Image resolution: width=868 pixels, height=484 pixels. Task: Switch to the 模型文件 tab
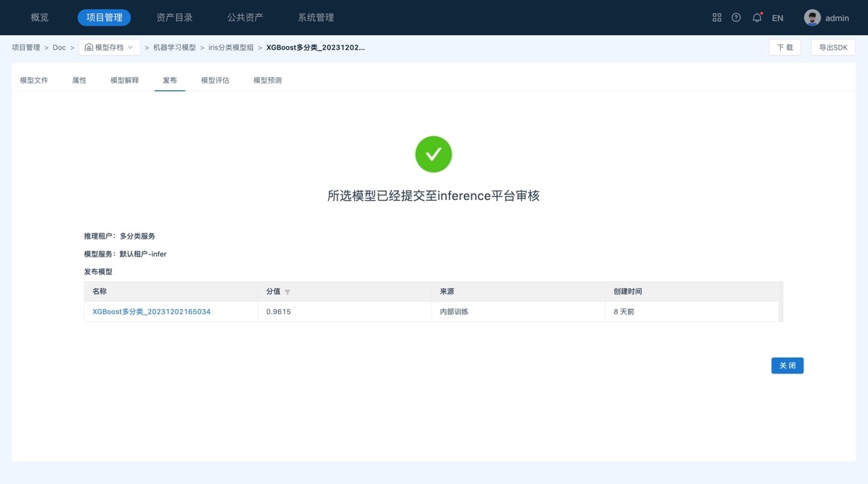(34, 80)
